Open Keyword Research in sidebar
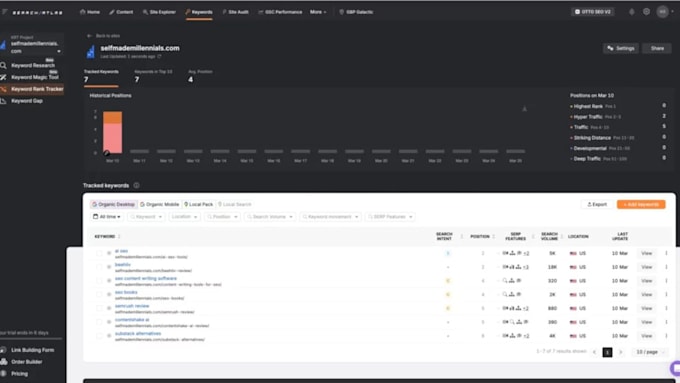Image resolution: width=680 pixels, height=383 pixels. pos(33,65)
